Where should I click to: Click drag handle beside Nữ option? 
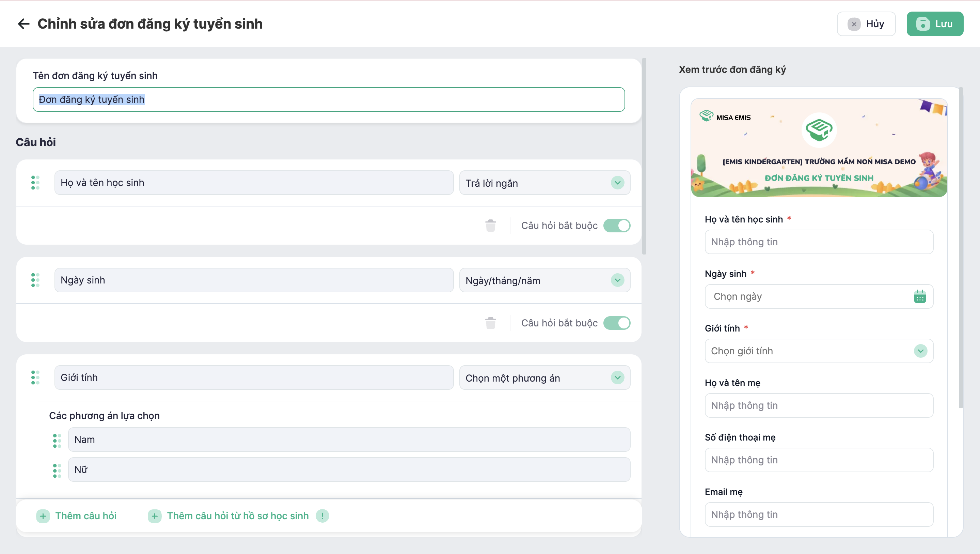click(x=57, y=470)
